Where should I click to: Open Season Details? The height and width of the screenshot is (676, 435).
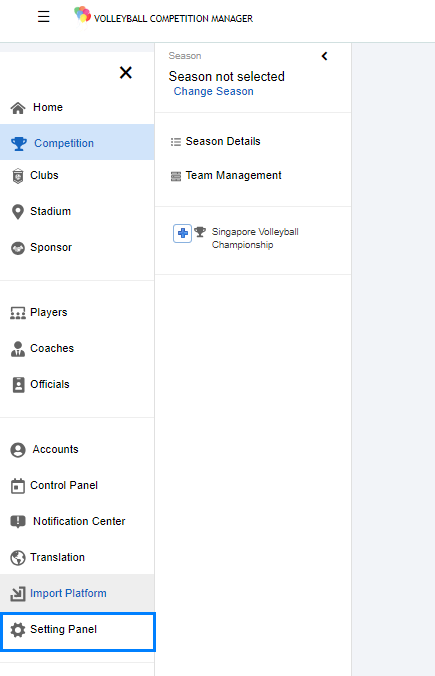(223, 141)
